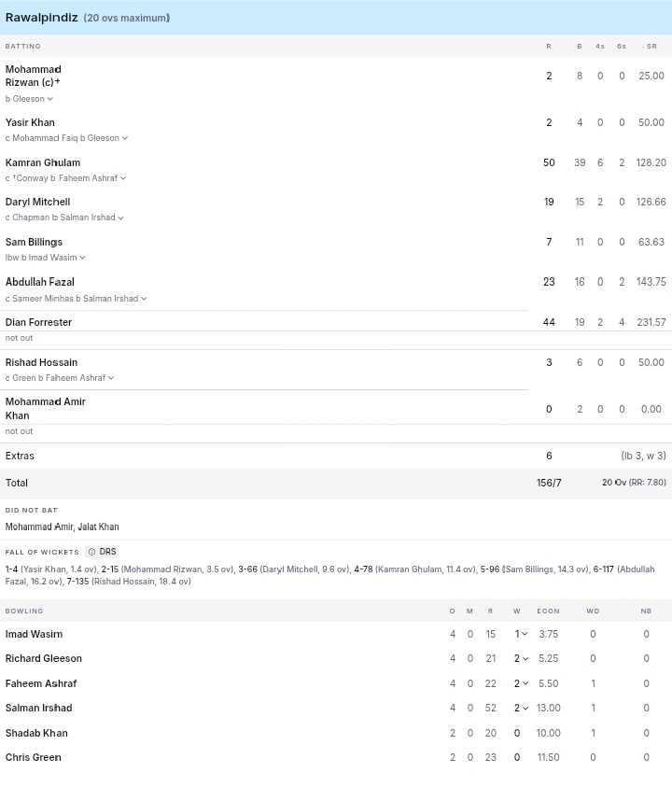Viewport: 672px width, 787px height.
Task: Open Richard Gleeson's wickets dropdown
Action: click(x=525, y=658)
